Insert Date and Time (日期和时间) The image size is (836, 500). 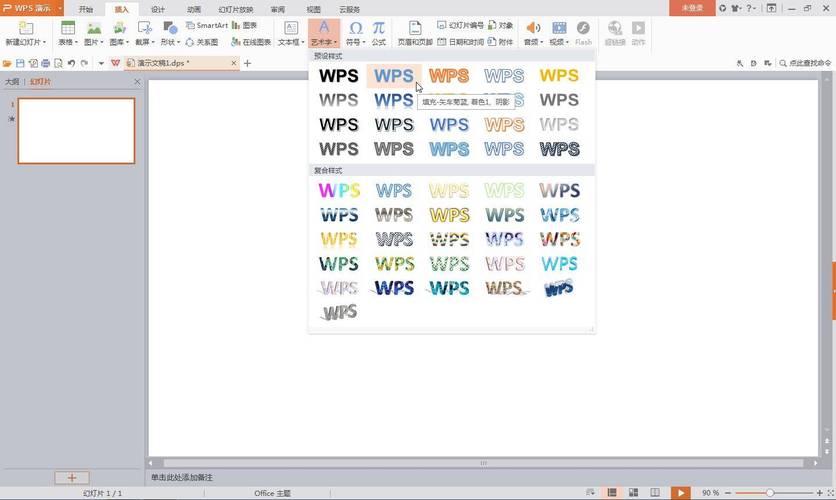click(460, 42)
